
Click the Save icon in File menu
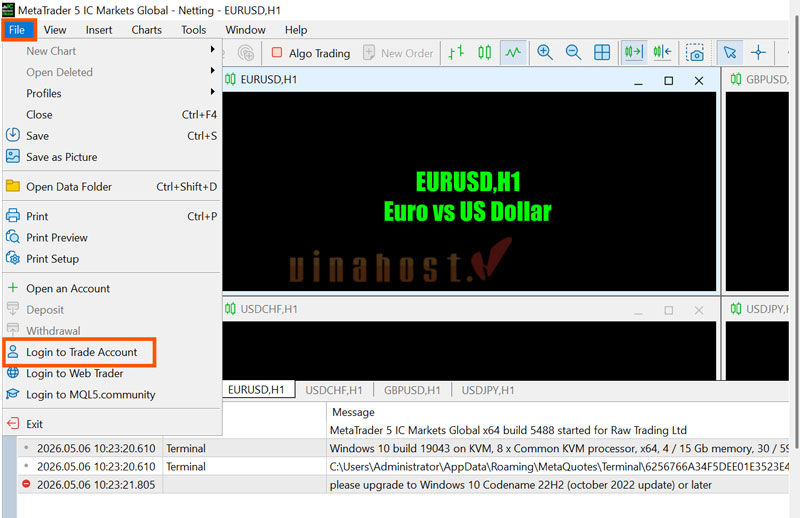point(13,135)
